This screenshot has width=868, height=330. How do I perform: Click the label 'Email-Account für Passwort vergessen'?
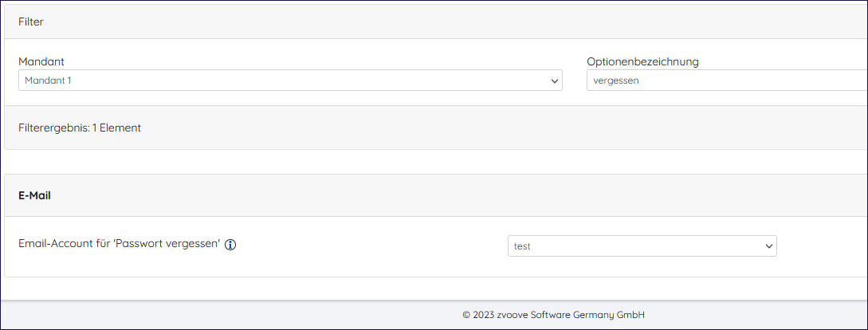(120, 244)
